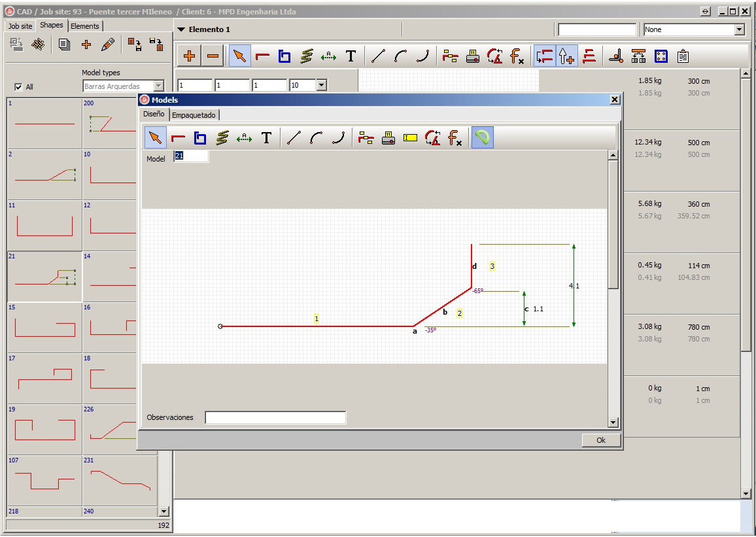
Task: Click the woven mesh icon in Shapes panel
Action: [38, 44]
